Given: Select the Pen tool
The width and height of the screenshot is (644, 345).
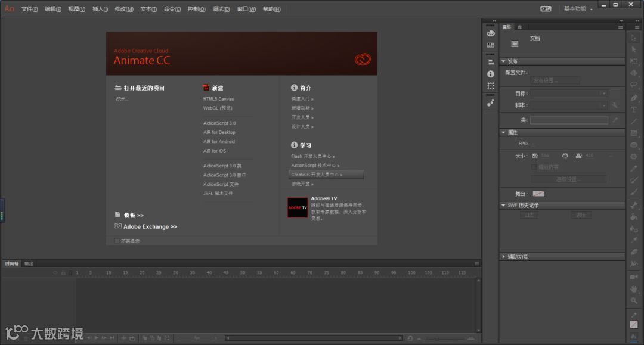Looking at the screenshot, I should coord(634,98).
